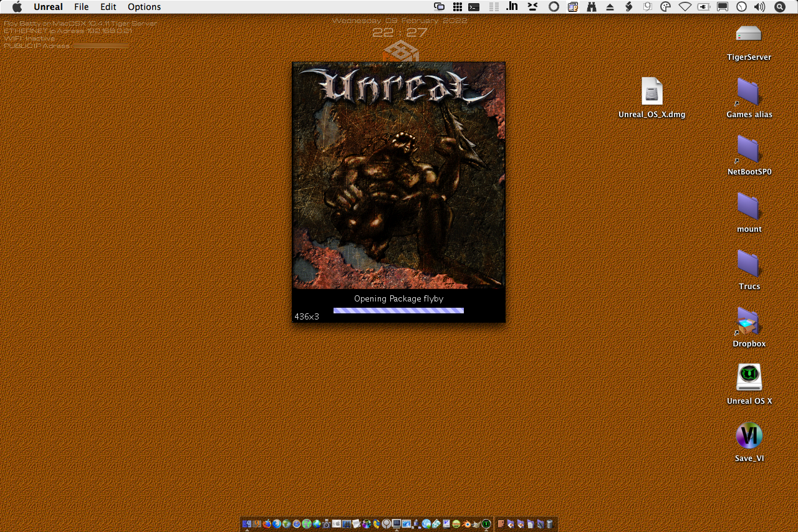Screen dimensions: 798x532
Task: Click the package loading progress bar
Action: tap(398, 310)
